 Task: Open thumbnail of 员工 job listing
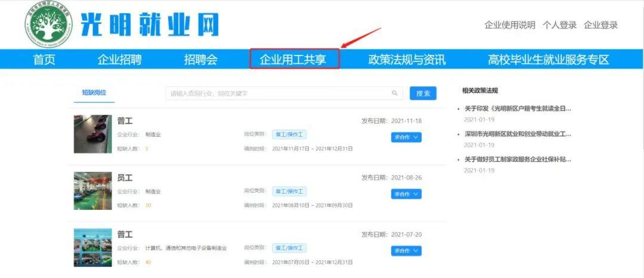[x=92, y=191]
